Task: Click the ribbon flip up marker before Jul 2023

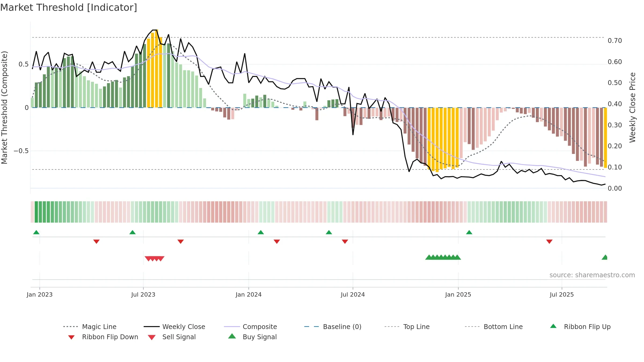Action: click(x=132, y=232)
